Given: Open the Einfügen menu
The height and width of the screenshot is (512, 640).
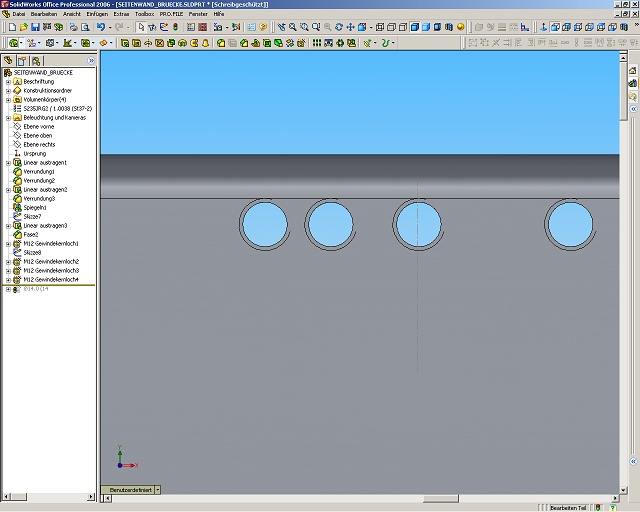Looking at the screenshot, I should [x=97, y=14].
